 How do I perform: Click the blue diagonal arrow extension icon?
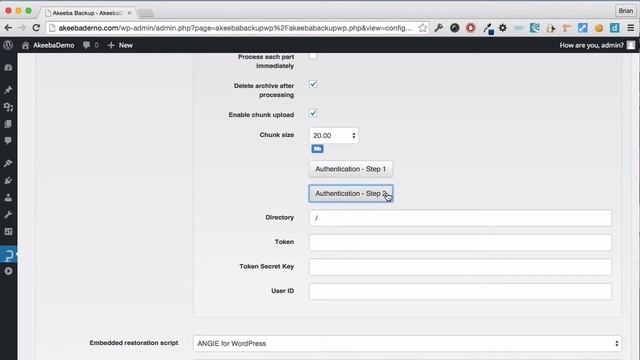click(x=582, y=28)
